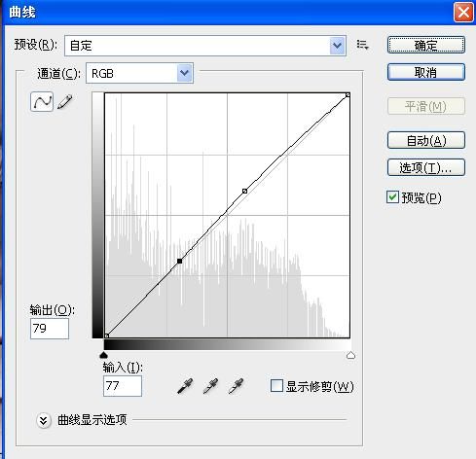Image resolution: width=476 pixels, height=459 pixels.
Task: Select the pencil draw-curve tool
Action: 64,102
